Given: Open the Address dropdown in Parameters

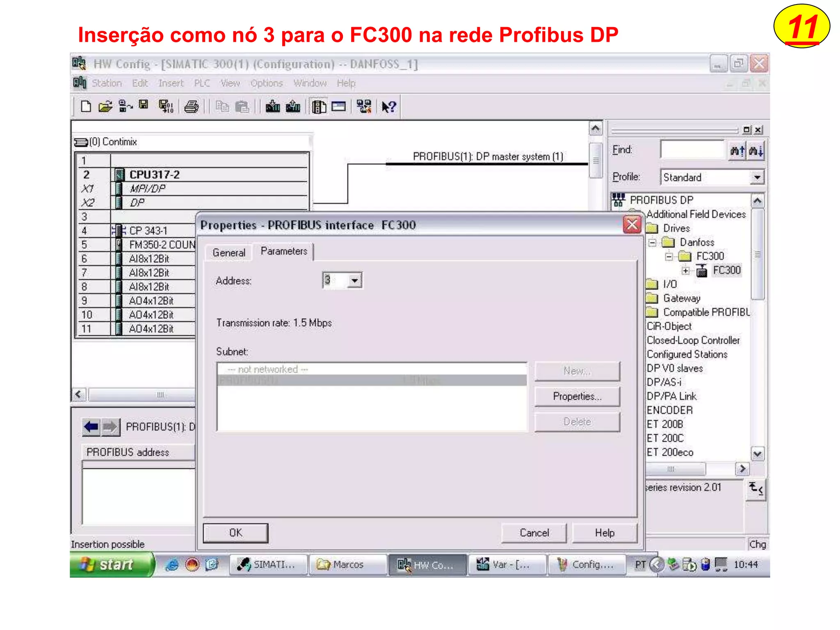Looking at the screenshot, I should [355, 281].
